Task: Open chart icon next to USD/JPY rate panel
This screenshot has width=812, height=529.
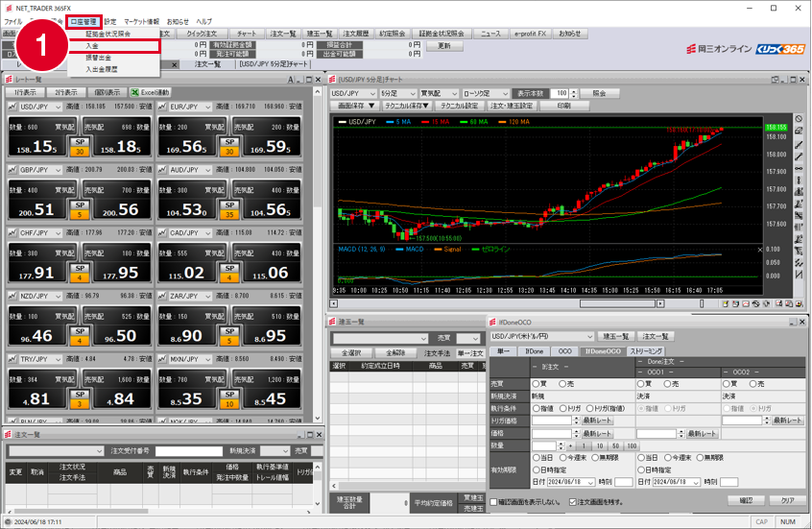Action: pyautogui.click(x=12, y=107)
